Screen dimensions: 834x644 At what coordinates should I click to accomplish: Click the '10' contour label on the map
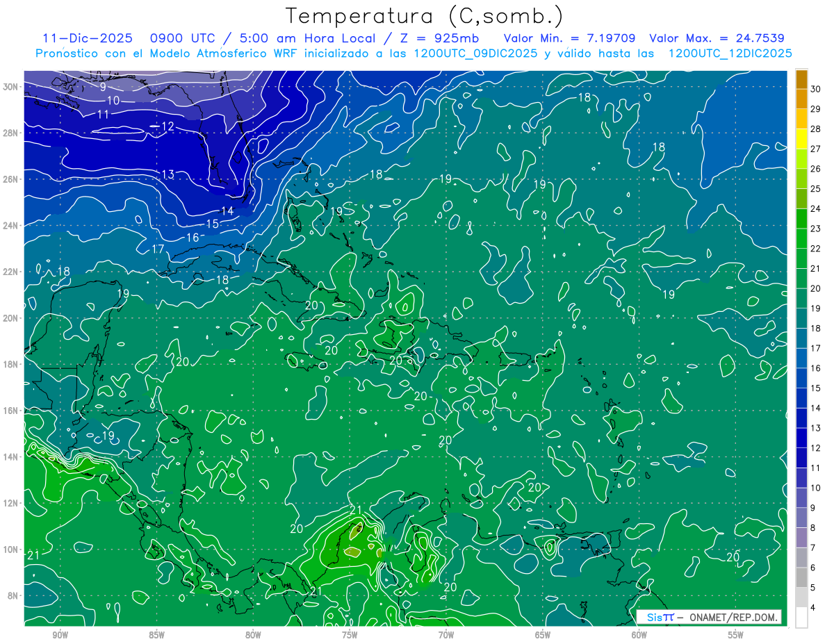113,101
